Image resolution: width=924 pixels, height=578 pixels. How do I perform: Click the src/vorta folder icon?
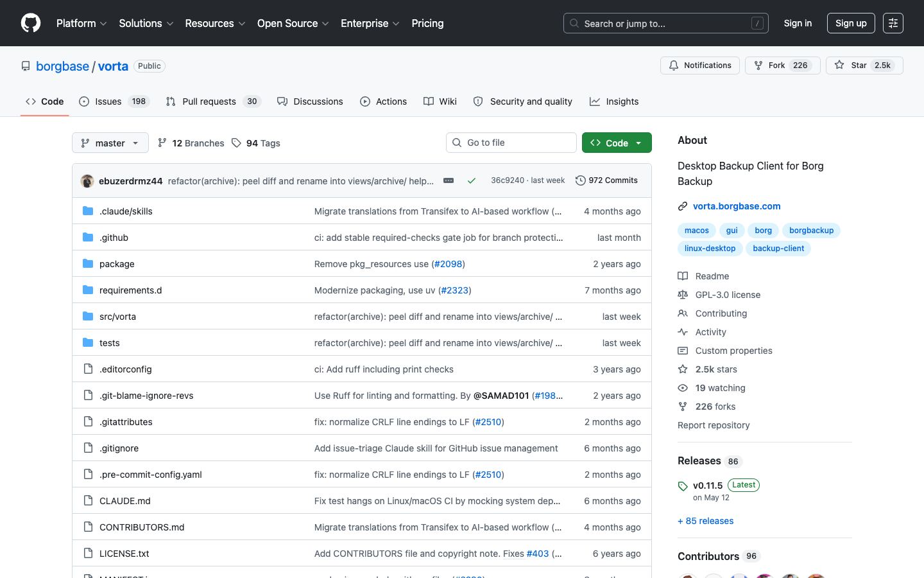click(x=88, y=316)
